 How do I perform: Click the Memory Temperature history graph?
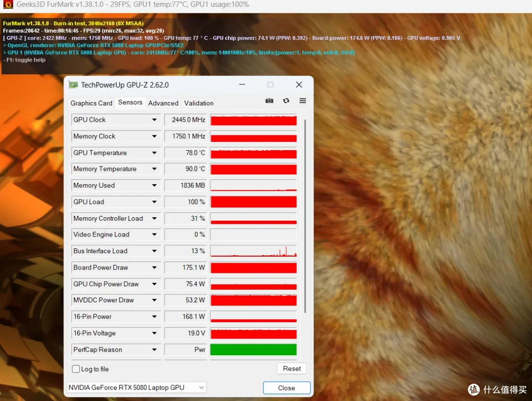254,169
